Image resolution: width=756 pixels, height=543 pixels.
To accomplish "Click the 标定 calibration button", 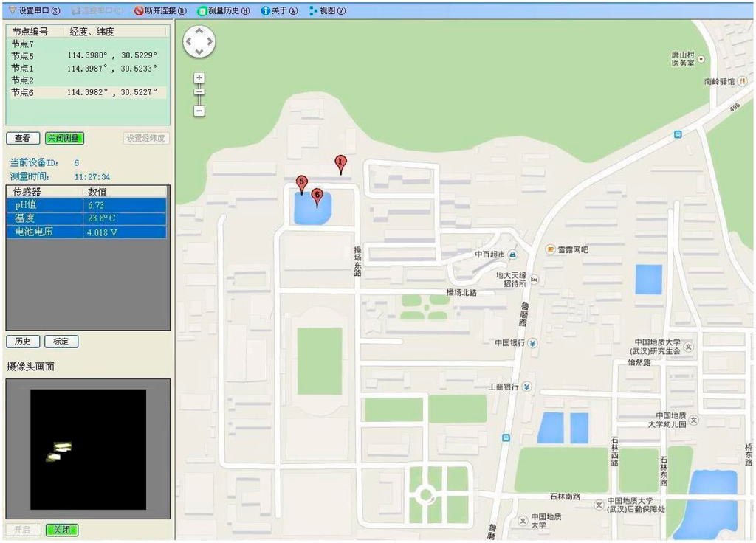I will click(x=61, y=342).
